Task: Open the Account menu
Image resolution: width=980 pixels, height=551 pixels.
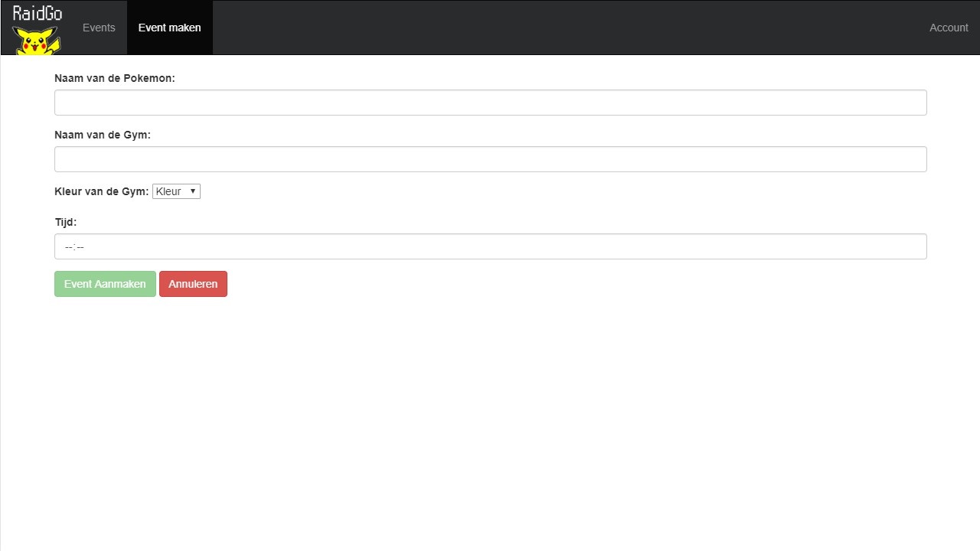Action: tap(949, 28)
